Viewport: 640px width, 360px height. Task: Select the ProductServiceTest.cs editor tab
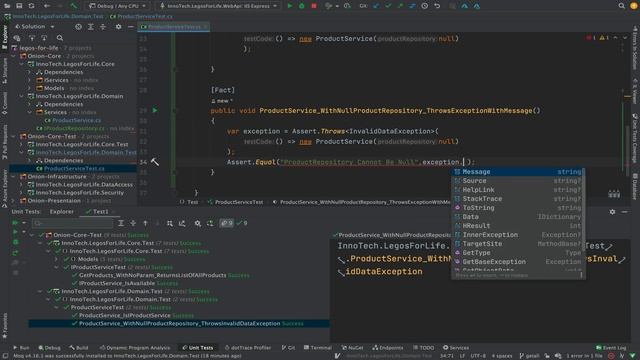pyautogui.click(x=173, y=27)
